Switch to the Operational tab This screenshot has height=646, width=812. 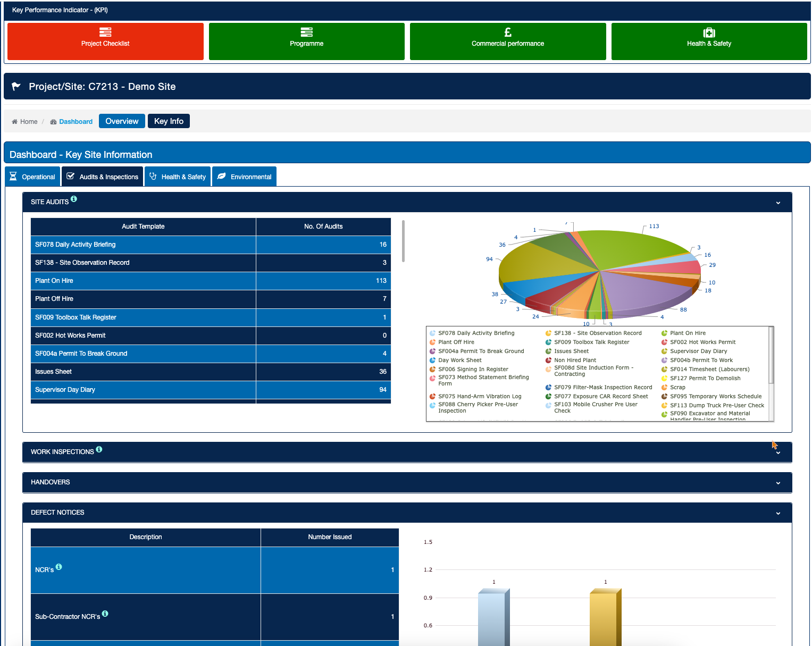(32, 177)
